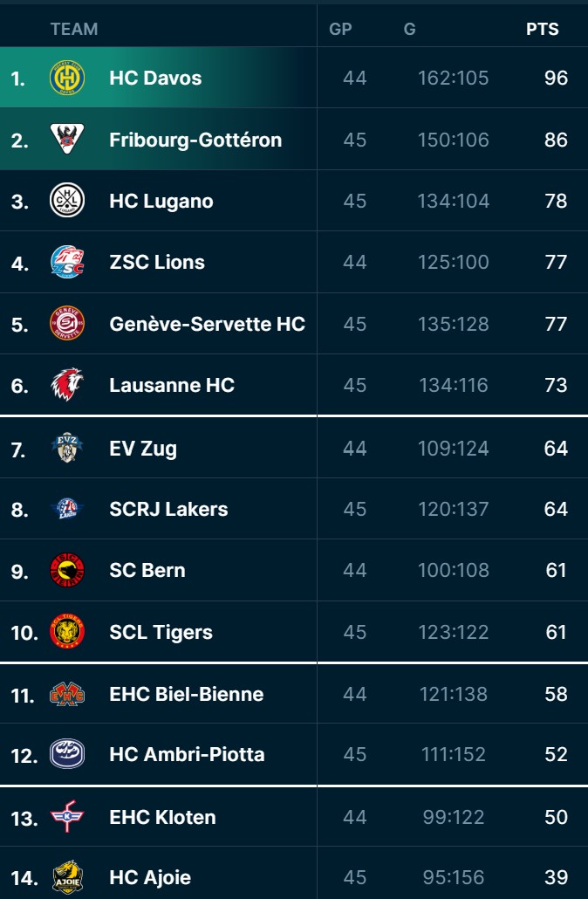Click the SC Bern bear logo
The width and height of the screenshot is (588, 899).
tap(67, 570)
